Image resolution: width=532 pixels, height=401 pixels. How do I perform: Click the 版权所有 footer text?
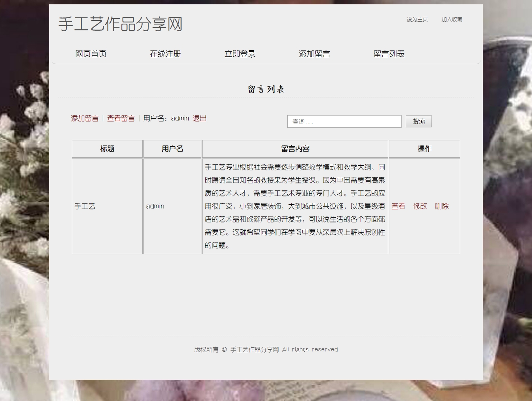tap(266, 349)
